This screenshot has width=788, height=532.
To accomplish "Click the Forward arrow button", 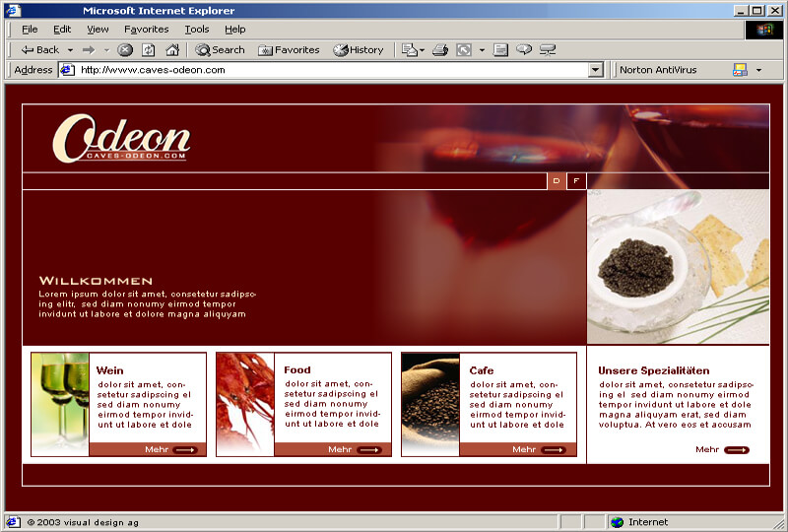I will coord(89,50).
